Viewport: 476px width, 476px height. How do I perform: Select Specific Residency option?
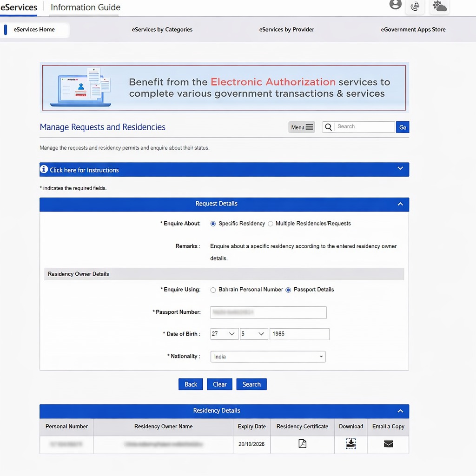pyautogui.click(x=213, y=224)
